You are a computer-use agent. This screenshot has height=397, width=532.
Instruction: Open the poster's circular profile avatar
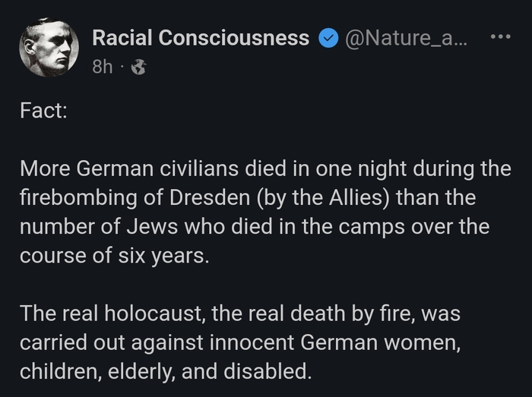(x=49, y=47)
